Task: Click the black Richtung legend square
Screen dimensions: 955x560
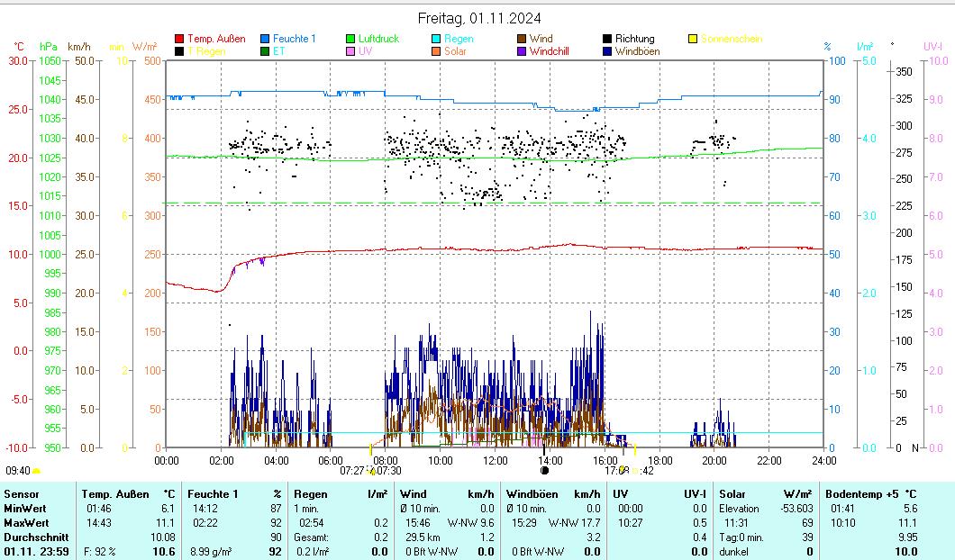Action: (608, 39)
